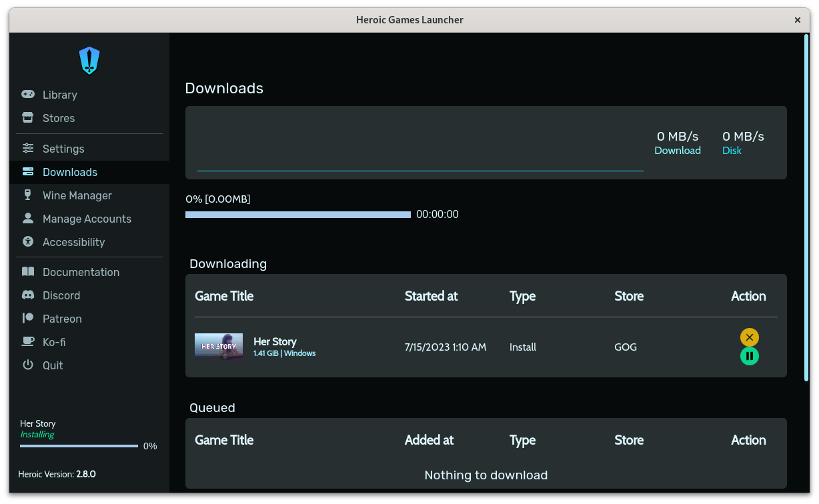Click the "00:00:00" time remaining
The height and width of the screenshot is (504, 819).
438,215
